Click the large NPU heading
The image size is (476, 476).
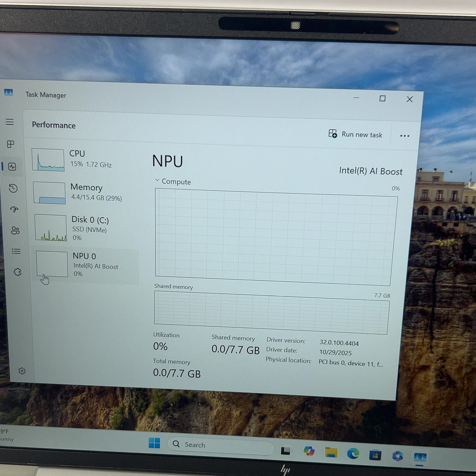(x=167, y=161)
